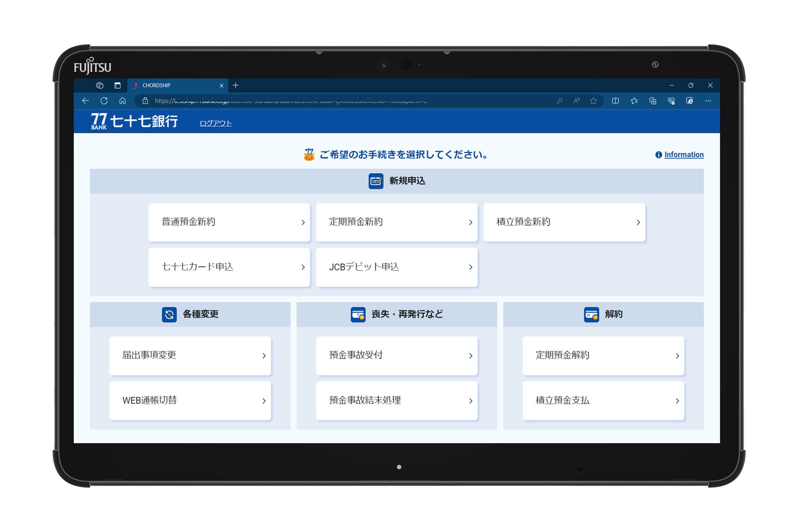Click the ログアウト link

[x=215, y=123]
